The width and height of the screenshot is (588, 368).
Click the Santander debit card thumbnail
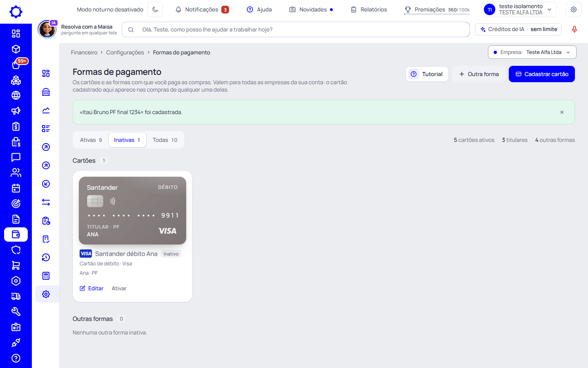132,211
